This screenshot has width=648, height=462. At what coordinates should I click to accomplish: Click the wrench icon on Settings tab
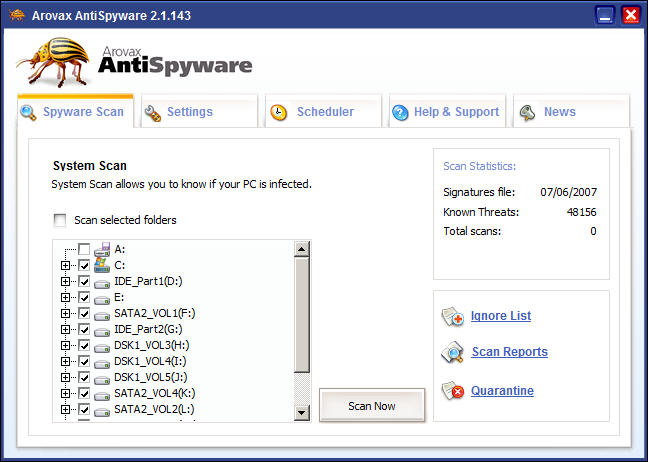coord(152,113)
